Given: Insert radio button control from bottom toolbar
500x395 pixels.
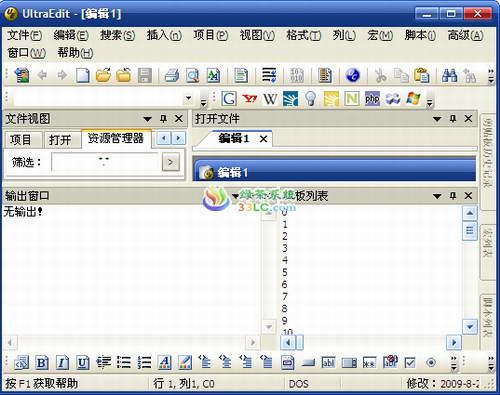Looking at the screenshot, I should [x=431, y=362].
